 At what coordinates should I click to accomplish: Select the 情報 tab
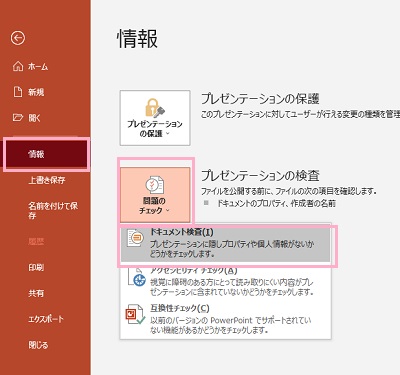click(x=45, y=154)
